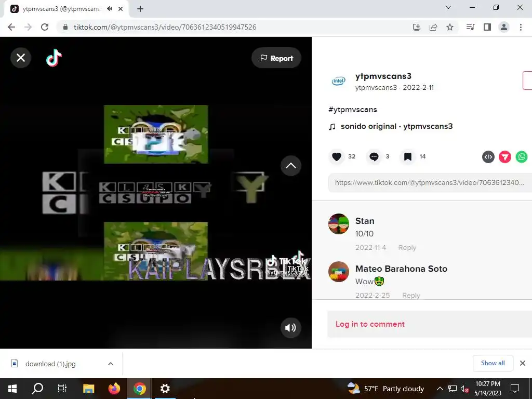The height and width of the screenshot is (399, 532).
Task: Close the downloads bar
Action: tap(523, 363)
